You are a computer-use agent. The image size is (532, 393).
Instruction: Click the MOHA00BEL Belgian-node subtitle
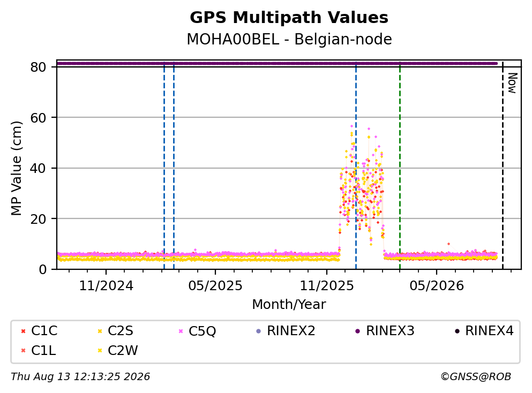(x=289, y=39)
